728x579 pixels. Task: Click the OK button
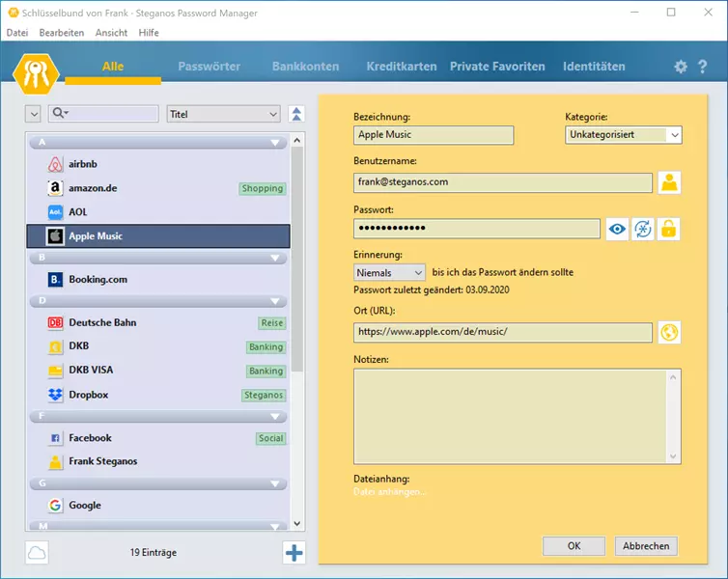tap(574, 546)
